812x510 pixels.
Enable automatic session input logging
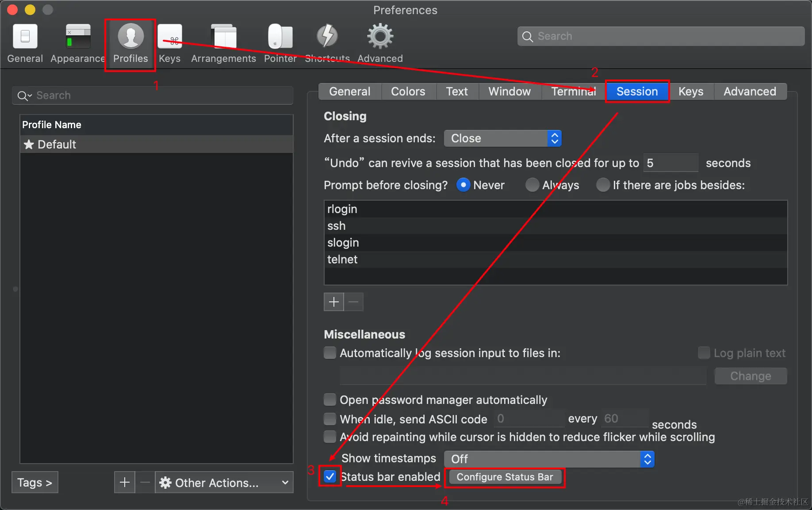[330, 353]
